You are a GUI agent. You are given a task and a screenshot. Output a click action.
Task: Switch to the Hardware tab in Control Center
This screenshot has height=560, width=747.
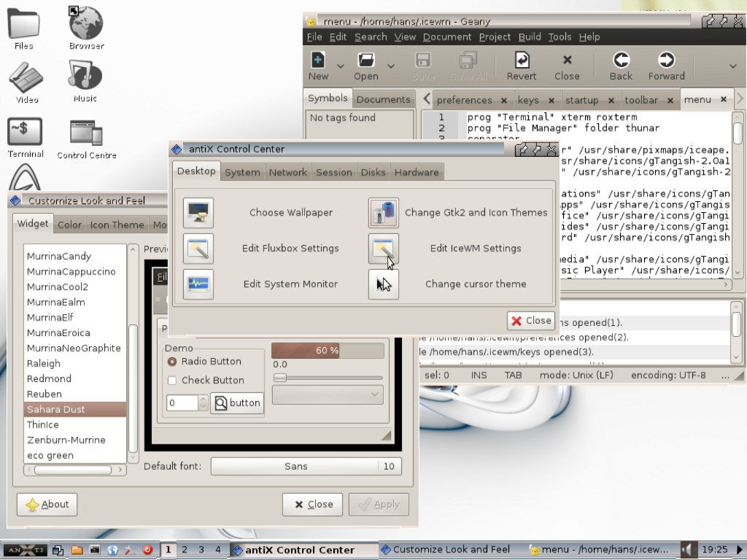click(417, 172)
